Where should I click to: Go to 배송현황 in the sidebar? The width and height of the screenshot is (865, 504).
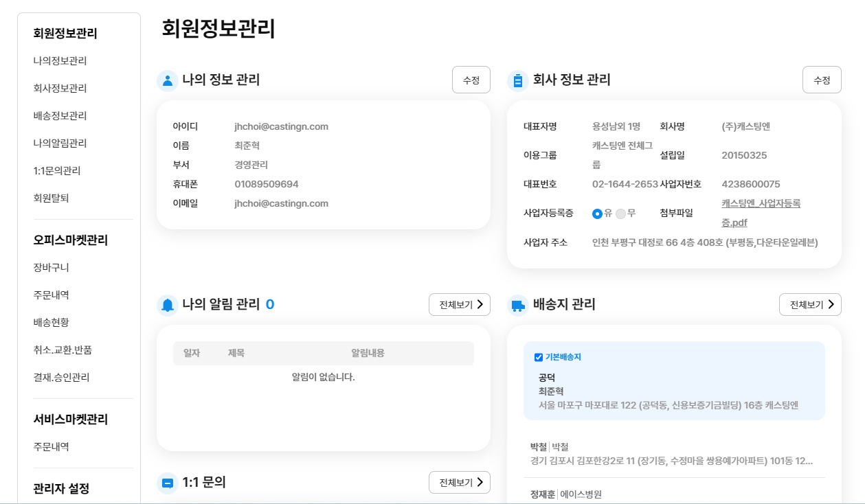(52, 322)
